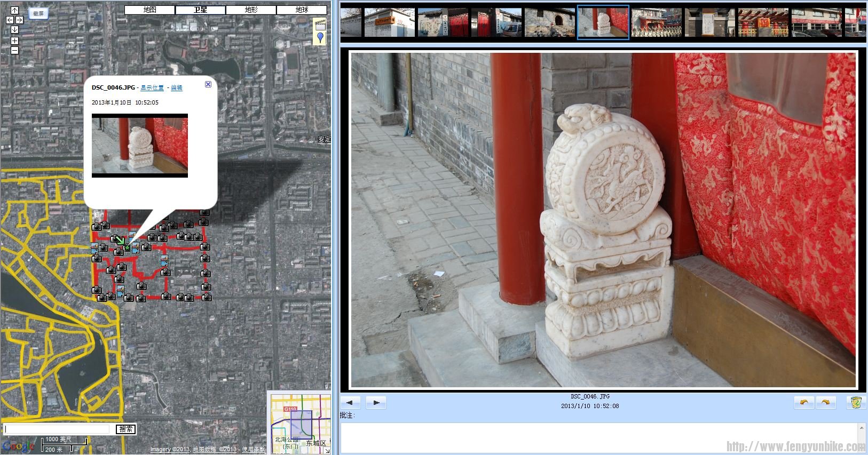Switch map to 地图 view
Image resolution: width=868 pixels, height=455 pixels.
(149, 10)
